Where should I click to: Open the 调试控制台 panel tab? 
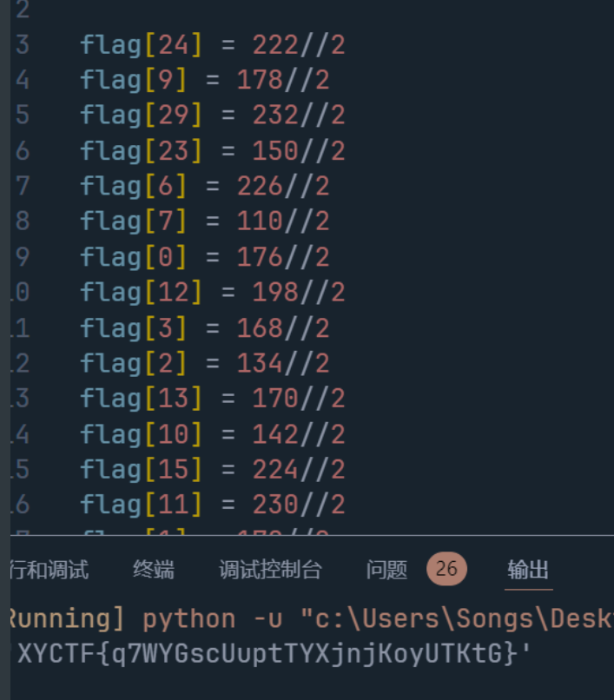(270, 570)
